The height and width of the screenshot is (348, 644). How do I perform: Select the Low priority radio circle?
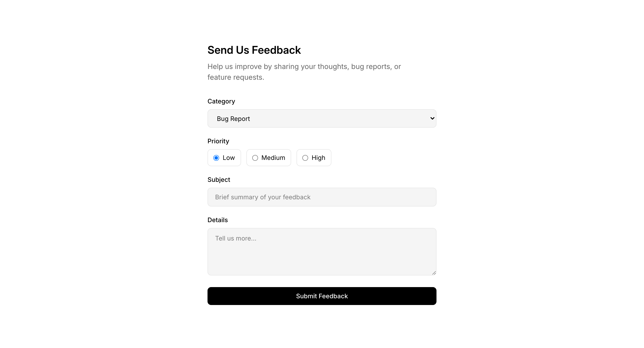tap(216, 158)
